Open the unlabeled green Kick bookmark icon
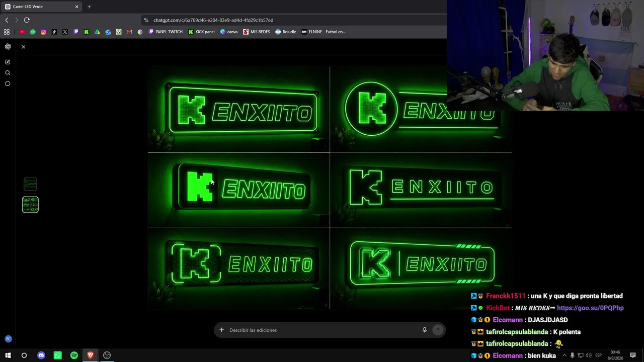 click(87, 32)
